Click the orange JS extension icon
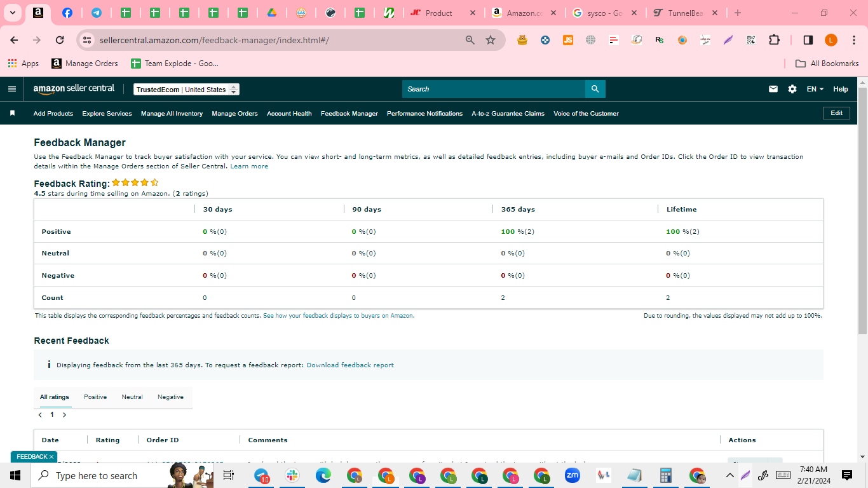The image size is (868, 488). [x=568, y=40]
